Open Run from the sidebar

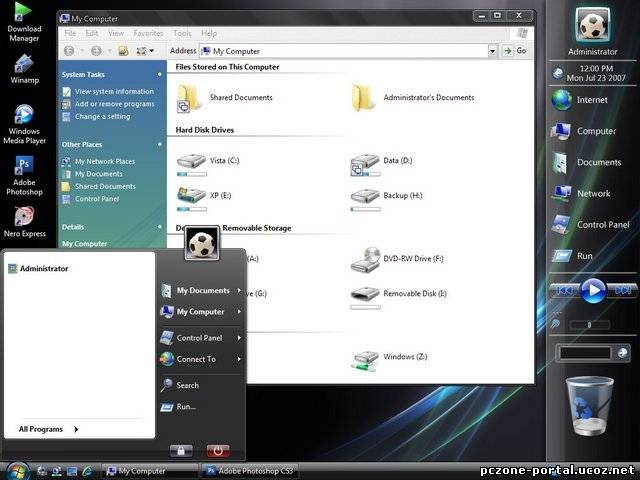572,256
